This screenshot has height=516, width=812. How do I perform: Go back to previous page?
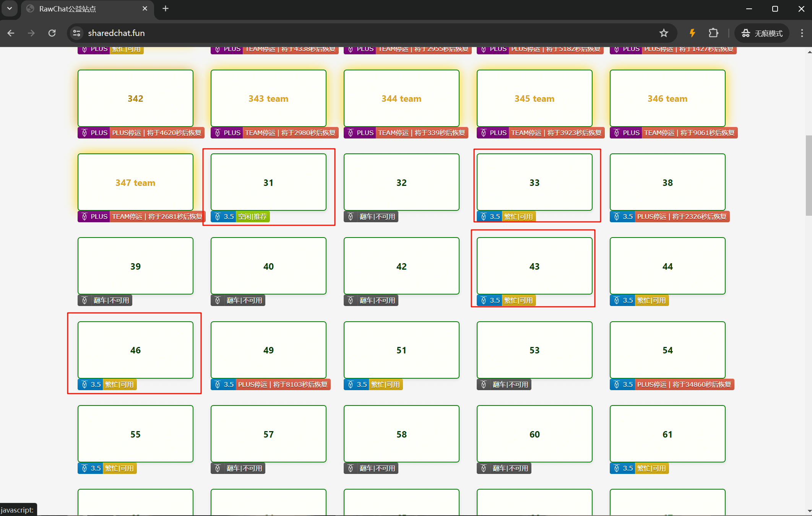(11, 33)
